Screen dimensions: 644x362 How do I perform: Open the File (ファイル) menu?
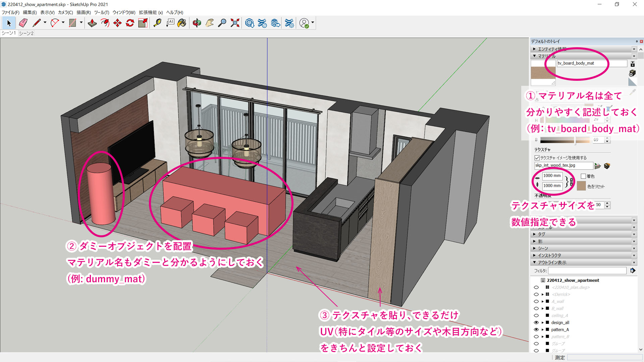point(10,12)
